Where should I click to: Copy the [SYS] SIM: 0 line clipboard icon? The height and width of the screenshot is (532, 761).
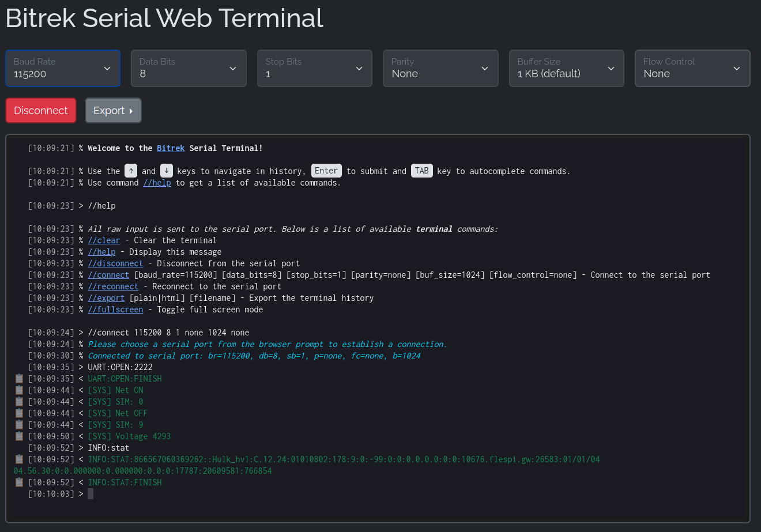19,402
